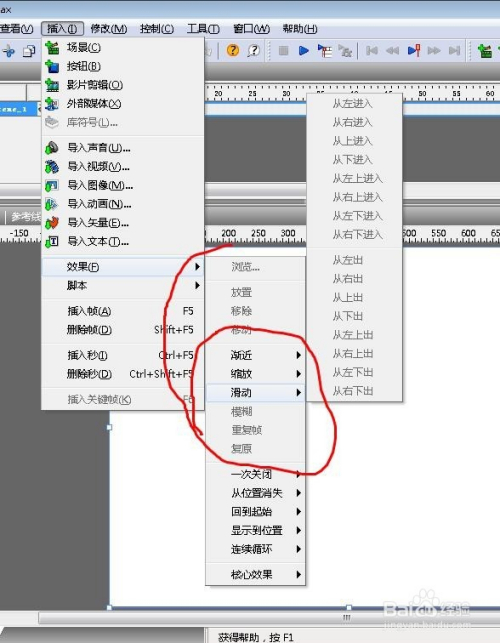
Task: Open the 控制(C) menu
Action: 157,29
